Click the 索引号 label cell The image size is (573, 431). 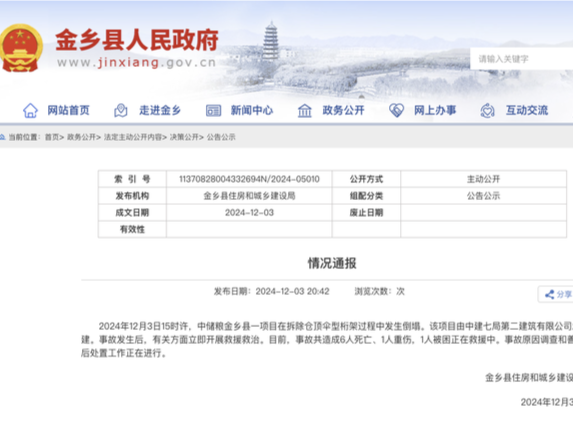(132, 179)
